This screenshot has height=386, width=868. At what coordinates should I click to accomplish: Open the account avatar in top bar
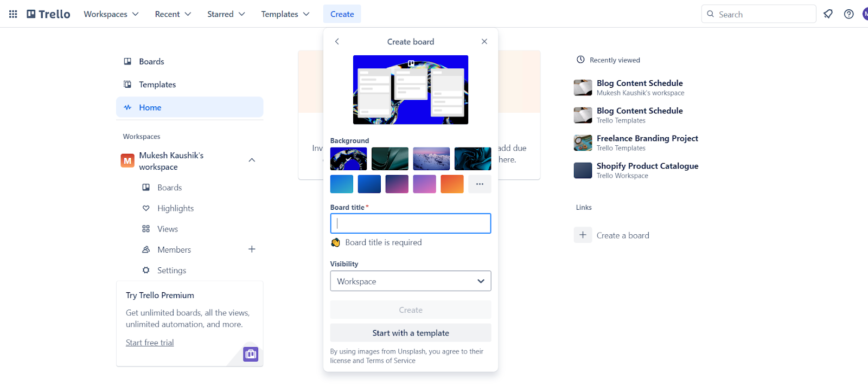865,14
